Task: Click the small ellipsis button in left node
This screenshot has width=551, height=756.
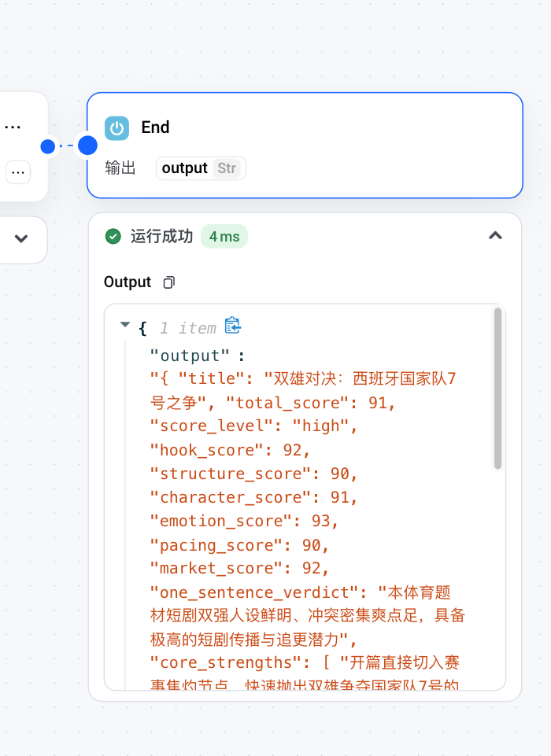Action: (18, 172)
